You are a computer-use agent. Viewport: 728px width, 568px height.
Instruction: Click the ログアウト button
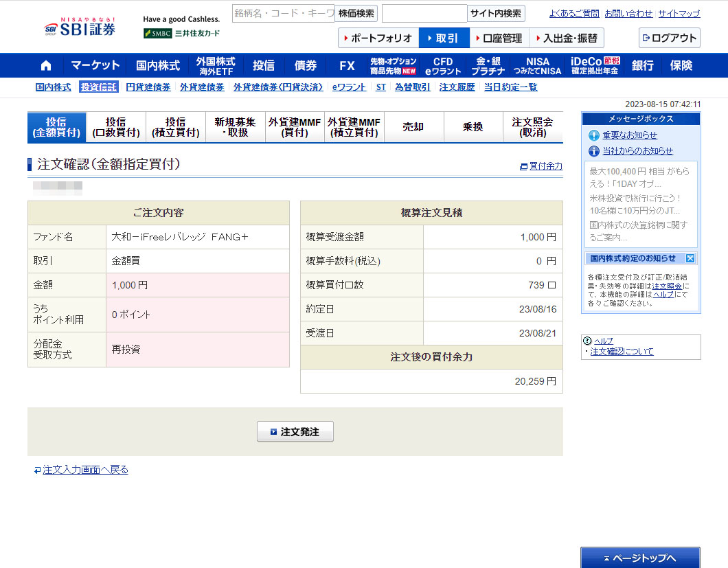click(669, 38)
